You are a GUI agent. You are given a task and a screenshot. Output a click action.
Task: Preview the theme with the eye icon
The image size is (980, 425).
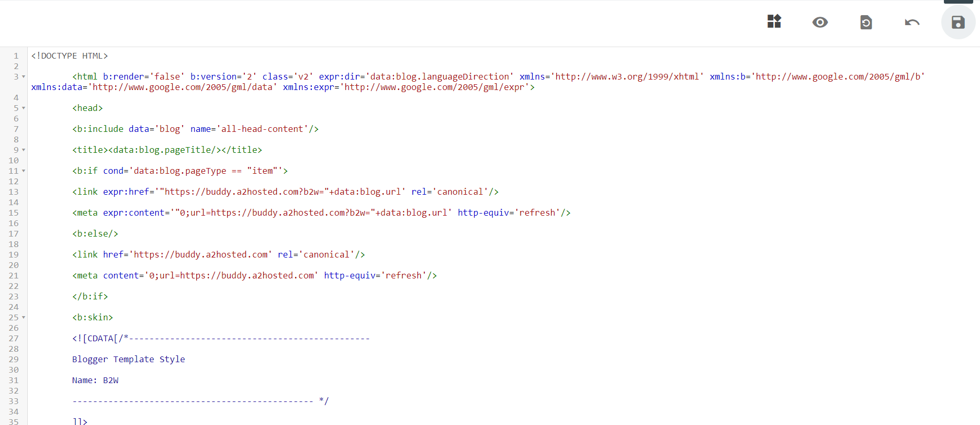[x=820, y=22]
